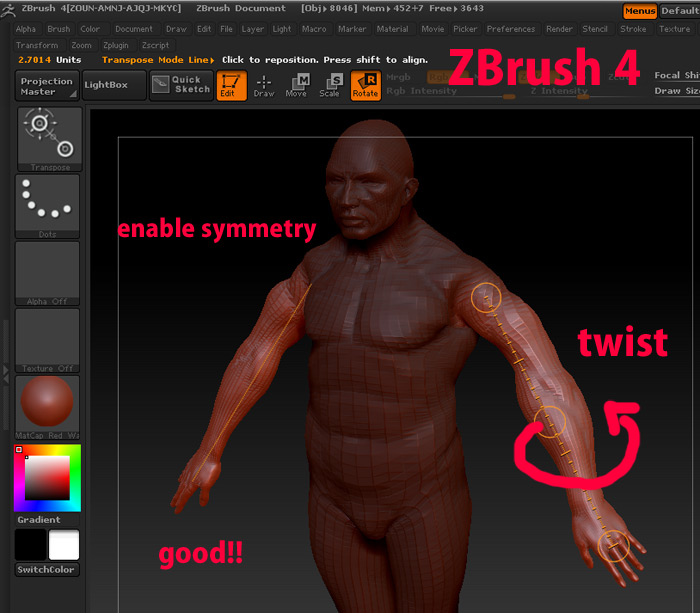
Task: Click the left tray divider arrows
Action: tap(5, 374)
